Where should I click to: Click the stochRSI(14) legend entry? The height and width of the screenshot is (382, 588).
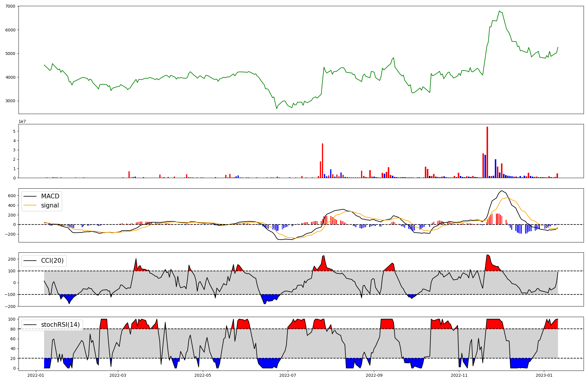60,325
